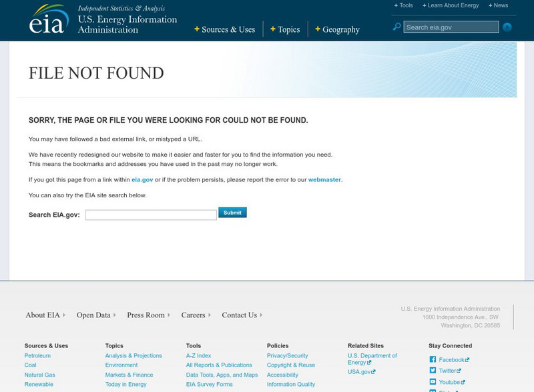Image resolution: width=534 pixels, height=392 pixels.
Task: Expand Open Data in footer
Action: 96,315
